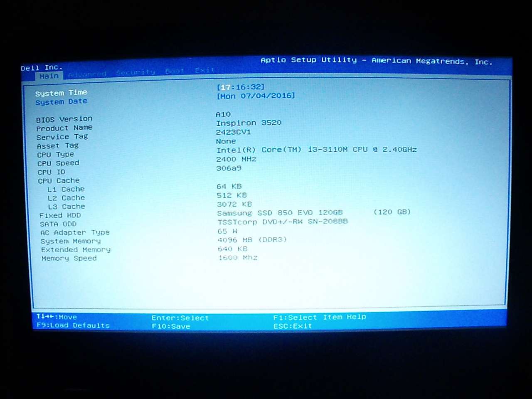532x399 pixels.
Task: Click the CPU Speed label
Action: (58, 163)
